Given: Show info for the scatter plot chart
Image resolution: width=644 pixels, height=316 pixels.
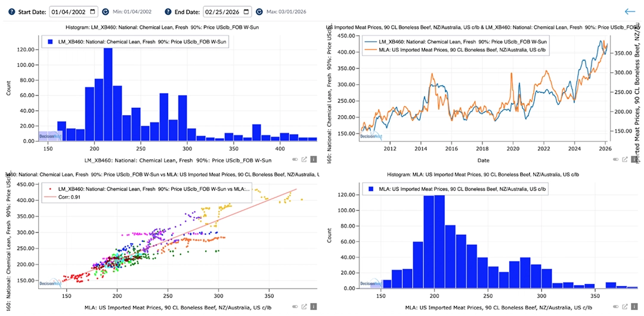Looking at the screenshot, I should point(313,306).
